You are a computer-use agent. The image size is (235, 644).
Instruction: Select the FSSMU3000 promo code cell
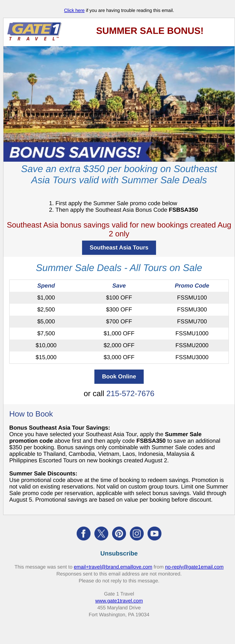192,357
